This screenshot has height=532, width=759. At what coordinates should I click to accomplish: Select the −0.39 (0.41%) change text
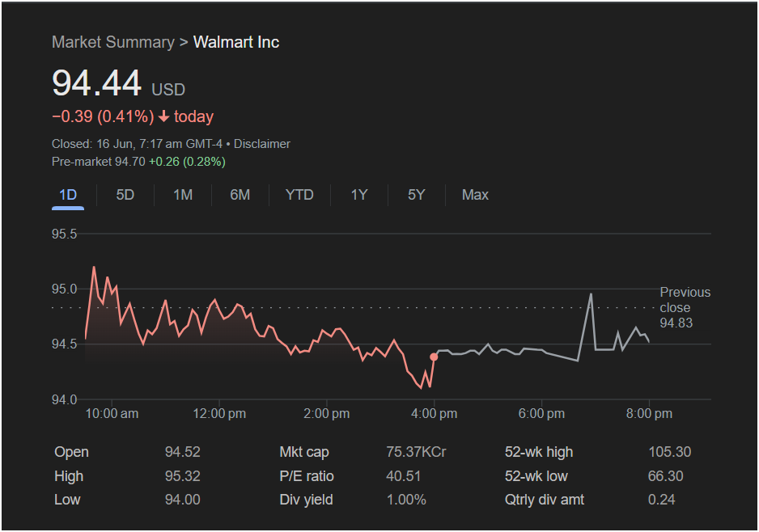point(103,116)
